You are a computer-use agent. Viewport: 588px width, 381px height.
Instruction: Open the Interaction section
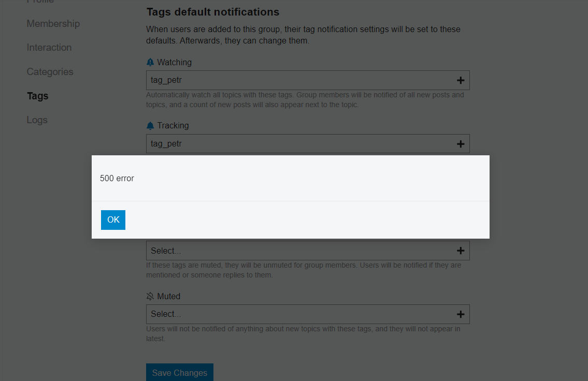(x=49, y=48)
